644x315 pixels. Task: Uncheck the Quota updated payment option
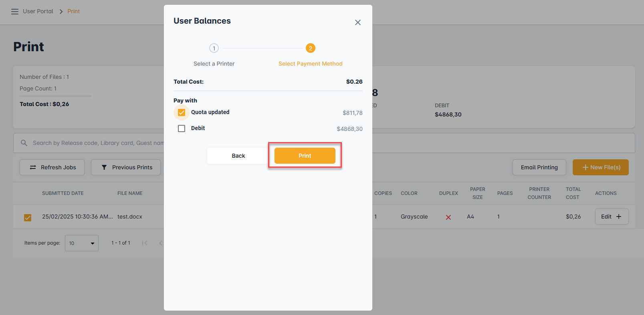click(182, 112)
